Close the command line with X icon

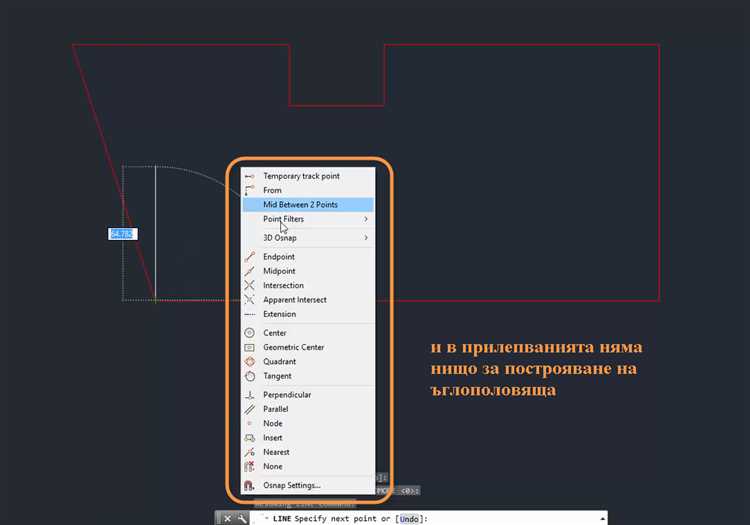point(228,518)
